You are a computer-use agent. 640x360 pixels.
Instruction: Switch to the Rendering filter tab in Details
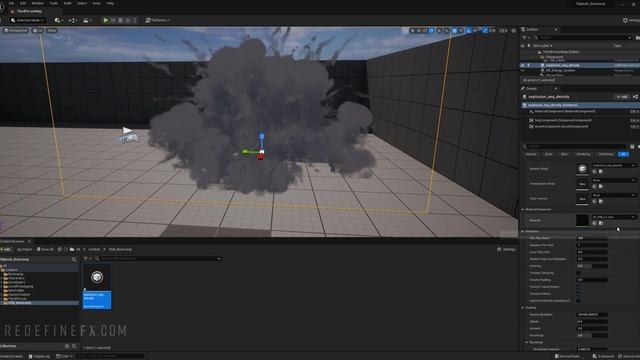click(583, 154)
